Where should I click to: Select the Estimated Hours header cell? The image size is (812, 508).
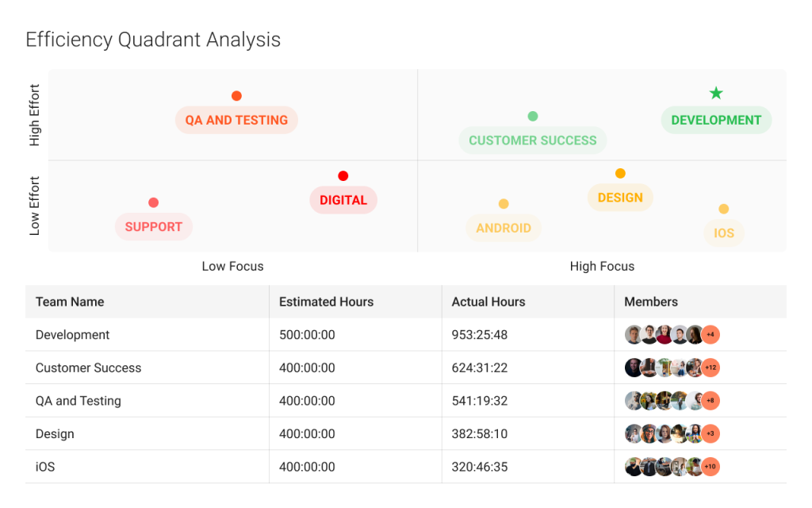(x=326, y=302)
